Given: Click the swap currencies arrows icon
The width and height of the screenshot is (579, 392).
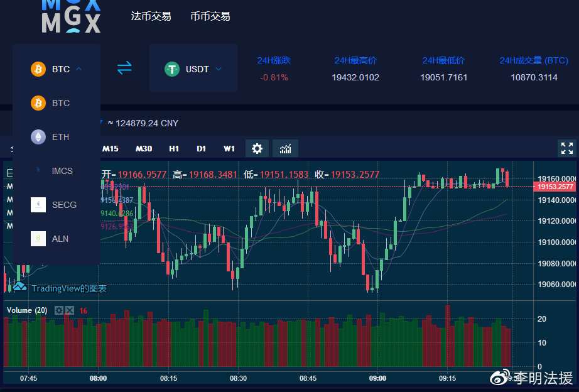Looking at the screenshot, I should pos(124,68).
